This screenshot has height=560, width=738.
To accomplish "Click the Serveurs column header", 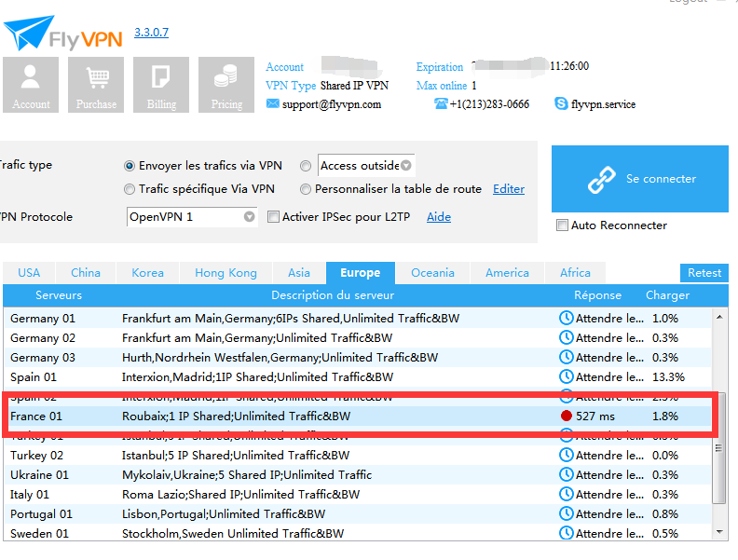I will (59, 295).
